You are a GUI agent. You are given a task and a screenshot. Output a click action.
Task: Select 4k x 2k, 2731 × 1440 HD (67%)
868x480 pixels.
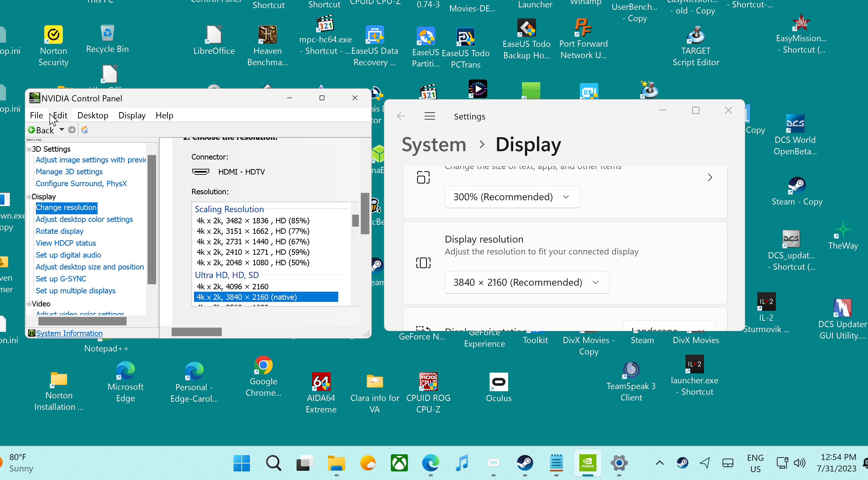(x=253, y=242)
